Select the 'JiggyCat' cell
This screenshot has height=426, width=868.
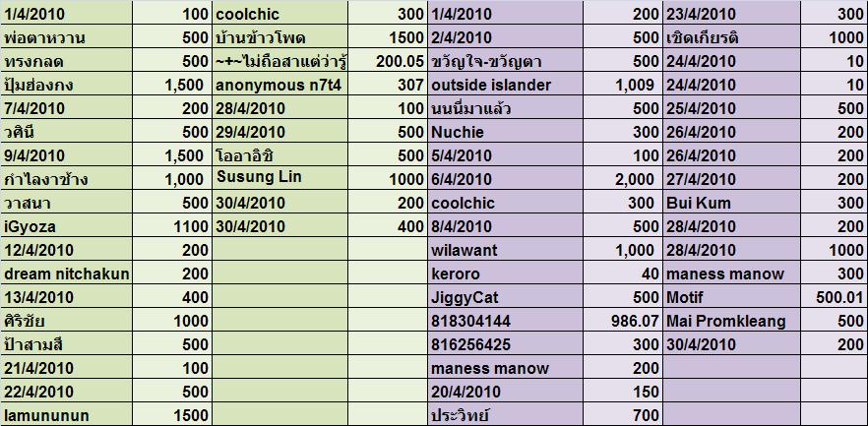[505, 297]
